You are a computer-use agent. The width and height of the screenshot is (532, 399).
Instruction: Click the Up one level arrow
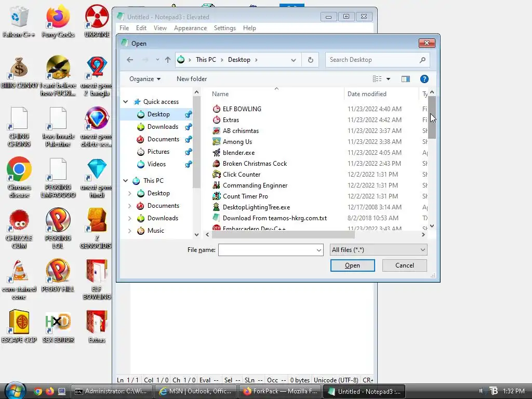(168, 60)
